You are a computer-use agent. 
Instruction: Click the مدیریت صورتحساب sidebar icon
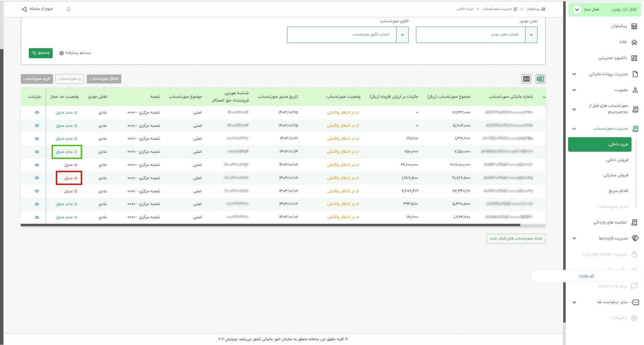point(635,129)
